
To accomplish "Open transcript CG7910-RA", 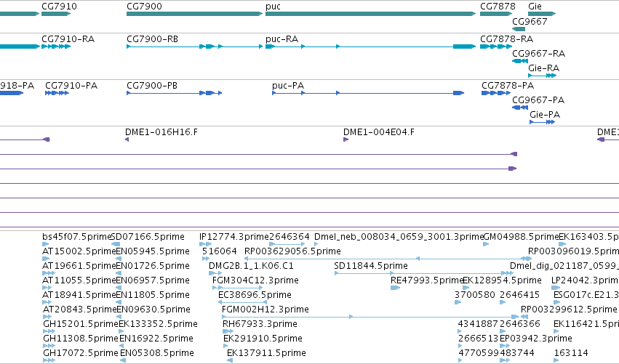I will 68,39.
